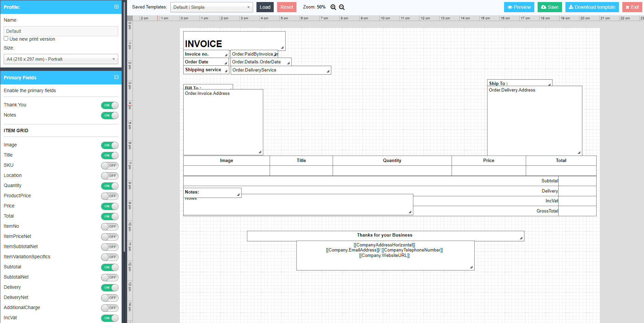This screenshot has width=644, height=323.
Task: Check Use new print version
Action: [x=6, y=39]
